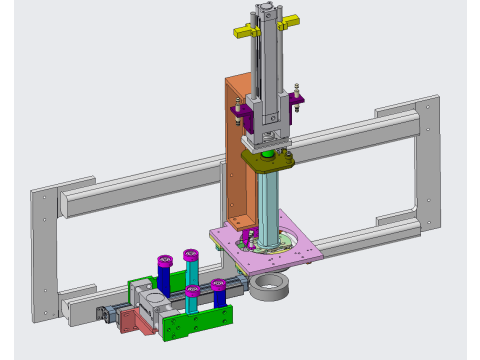Screen dimensions: 480x360
Task: Pick the short cyan post on green plate
Action: coord(192,299)
